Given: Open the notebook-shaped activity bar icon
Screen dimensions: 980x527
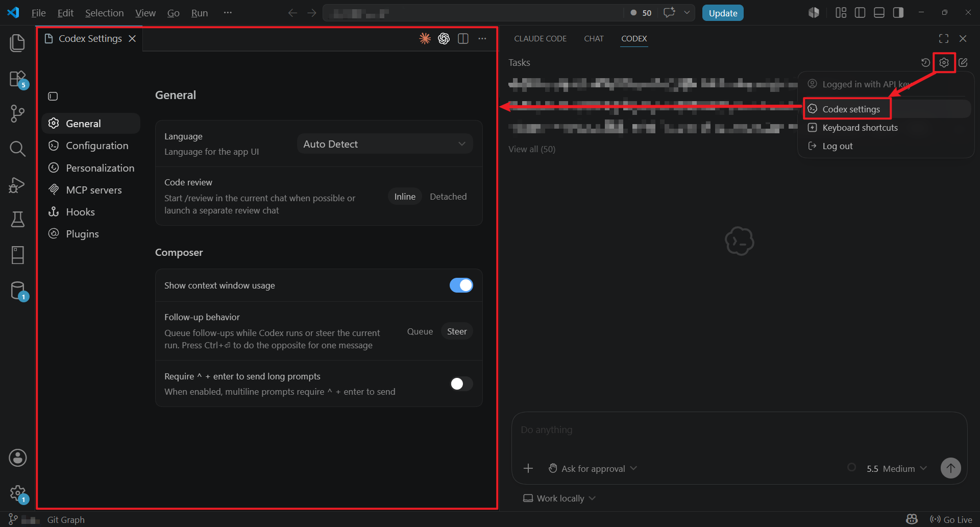Looking at the screenshot, I should click(17, 255).
